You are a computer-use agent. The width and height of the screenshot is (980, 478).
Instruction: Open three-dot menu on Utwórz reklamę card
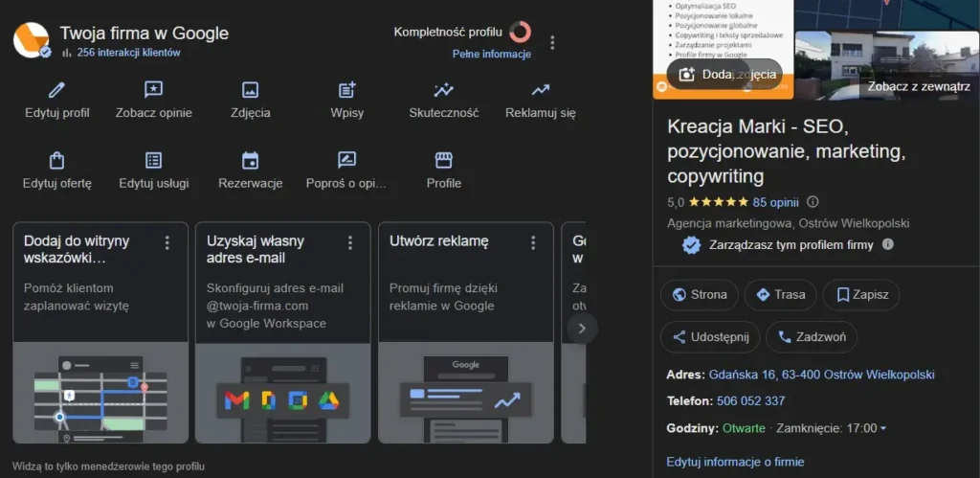click(533, 242)
